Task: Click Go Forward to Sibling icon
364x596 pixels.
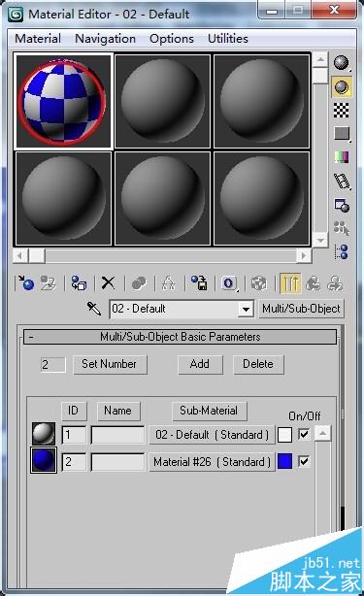Action: point(335,283)
